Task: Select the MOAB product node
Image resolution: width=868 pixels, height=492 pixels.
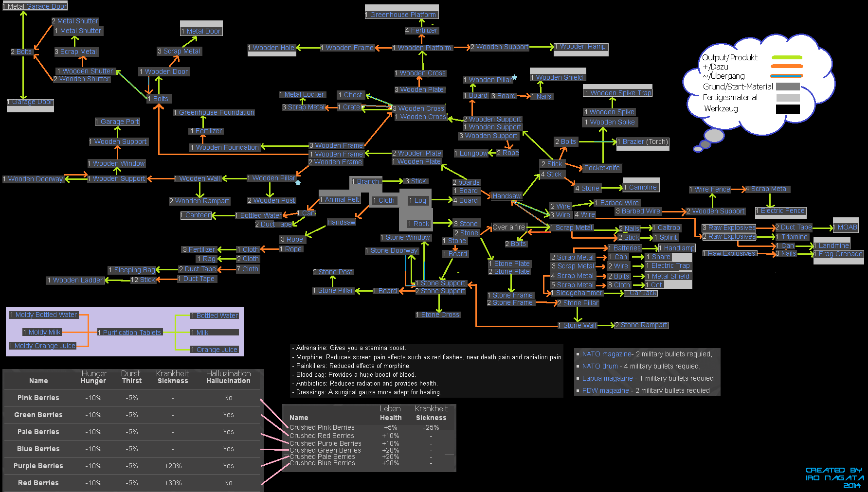Action: pos(846,227)
